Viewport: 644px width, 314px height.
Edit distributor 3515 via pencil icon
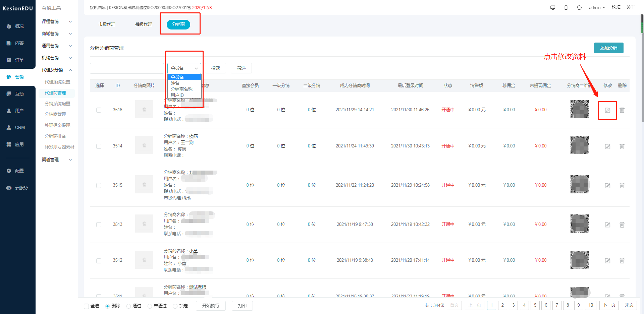click(607, 186)
